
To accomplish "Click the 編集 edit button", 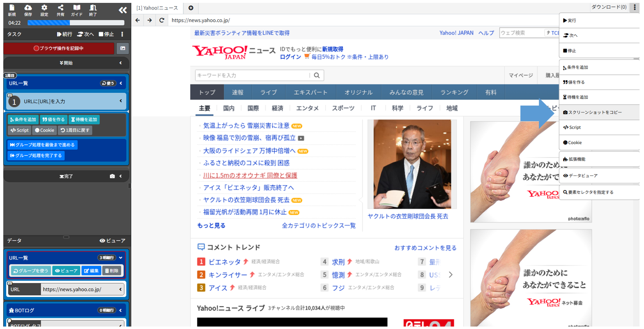I will coord(91,271).
